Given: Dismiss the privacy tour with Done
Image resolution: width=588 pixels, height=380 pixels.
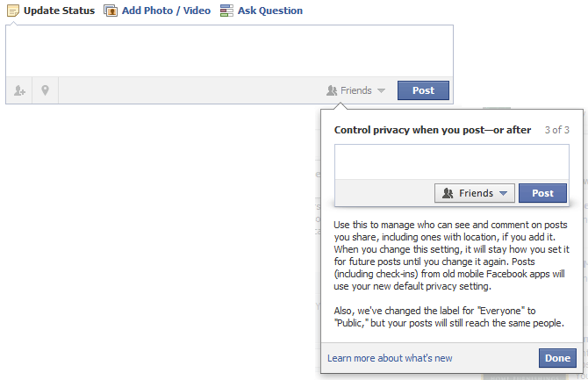Looking at the screenshot, I should point(557,358).
